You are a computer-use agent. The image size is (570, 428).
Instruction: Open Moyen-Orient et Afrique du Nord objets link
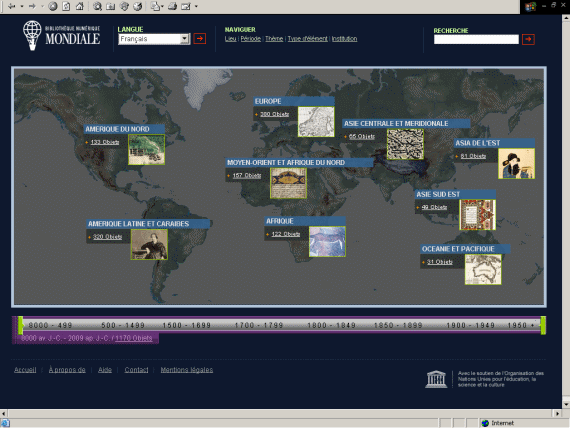click(247, 175)
